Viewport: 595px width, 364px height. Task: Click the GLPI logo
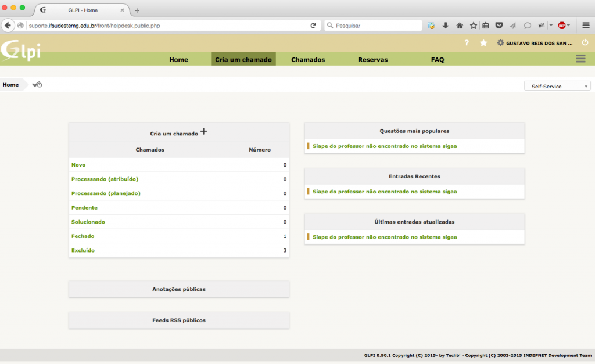point(21,51)
